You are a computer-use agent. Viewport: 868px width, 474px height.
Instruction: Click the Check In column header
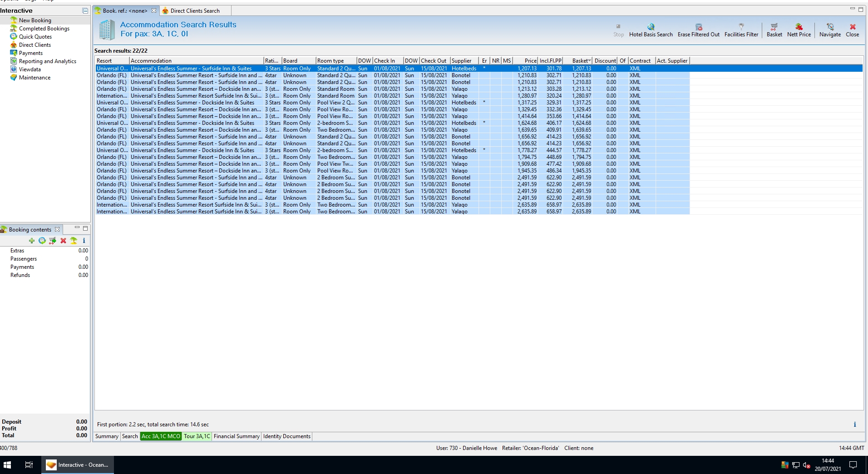388,61
